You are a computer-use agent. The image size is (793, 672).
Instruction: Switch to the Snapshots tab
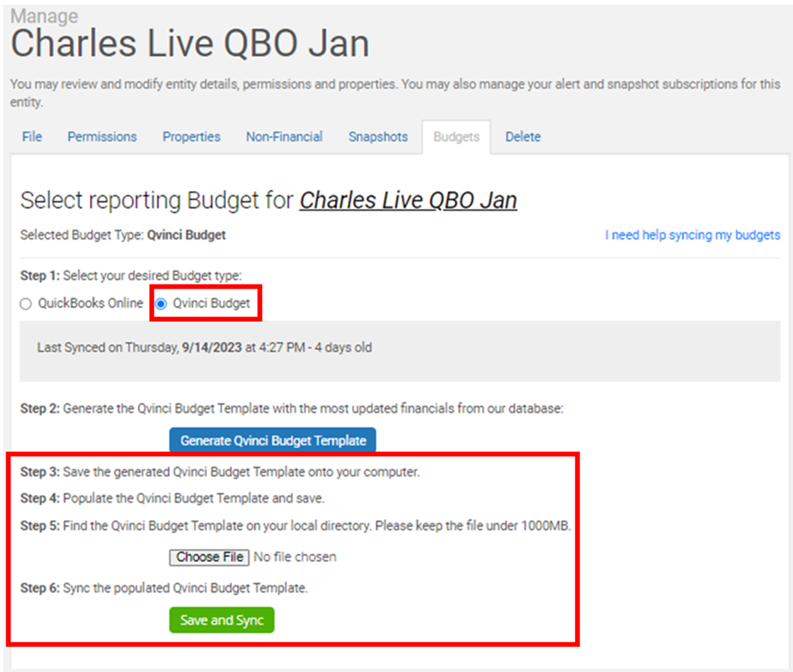coord(378,137)
